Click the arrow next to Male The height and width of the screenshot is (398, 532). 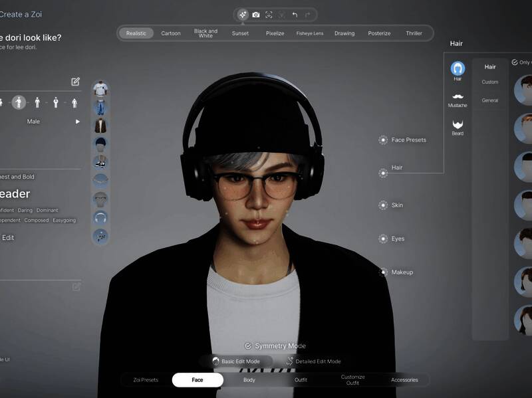click(x=77, y=122)
